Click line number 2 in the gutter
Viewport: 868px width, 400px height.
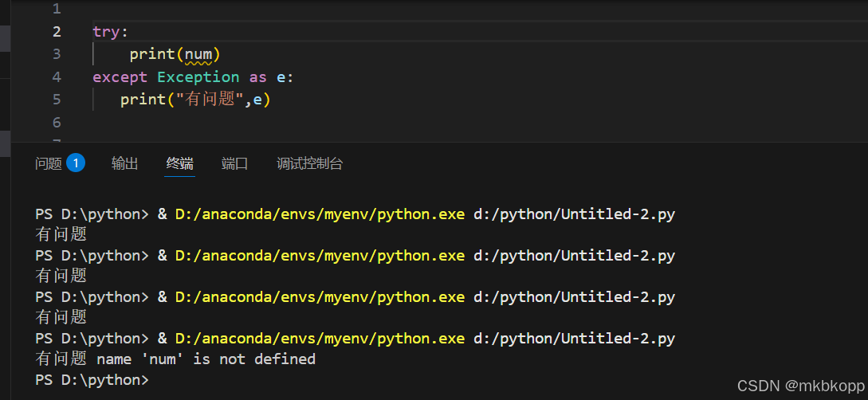57,32
